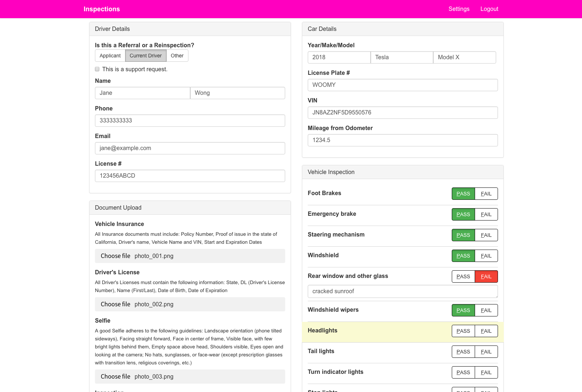Choose file for Vehicle Insurance upload
Viewport: 582px width, 392px height.
point(115,256)
